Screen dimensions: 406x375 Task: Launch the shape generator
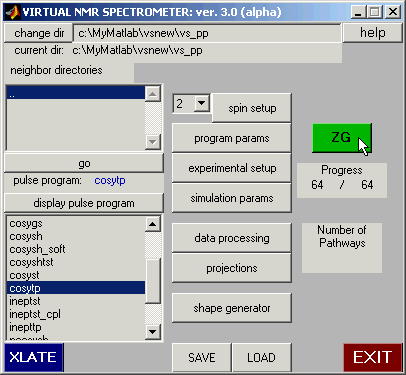232,308
